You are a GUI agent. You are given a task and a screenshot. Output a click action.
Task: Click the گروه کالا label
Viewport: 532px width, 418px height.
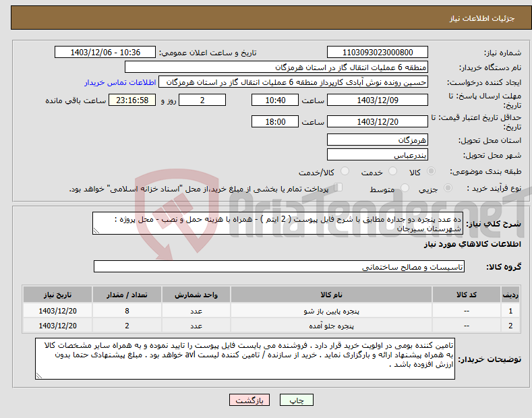click(504, 267)
